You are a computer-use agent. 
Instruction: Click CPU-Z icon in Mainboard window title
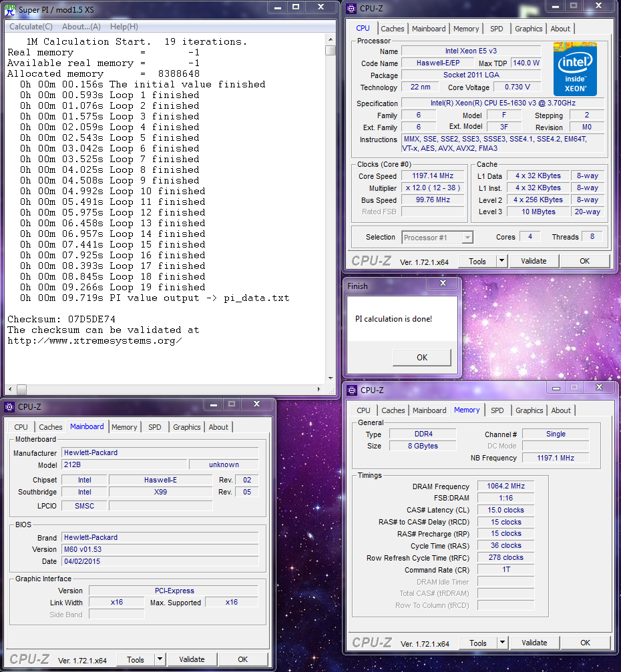click(9, 406)
